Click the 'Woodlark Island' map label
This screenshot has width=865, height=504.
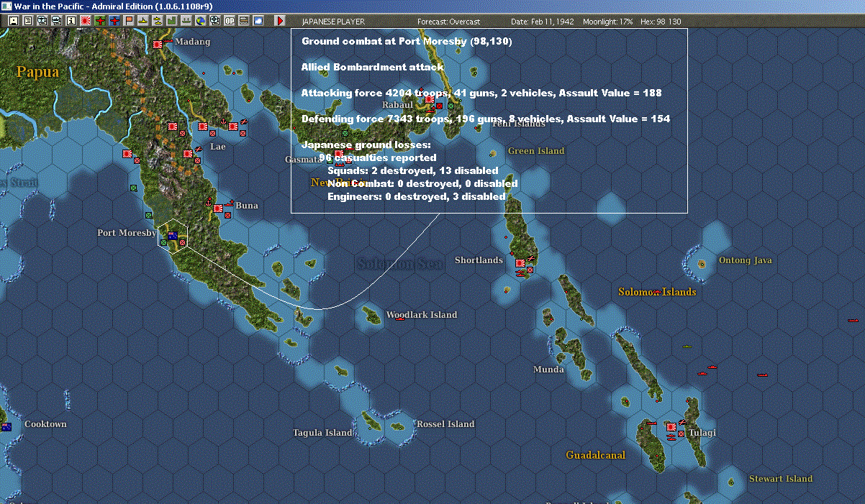pos(422,315)
